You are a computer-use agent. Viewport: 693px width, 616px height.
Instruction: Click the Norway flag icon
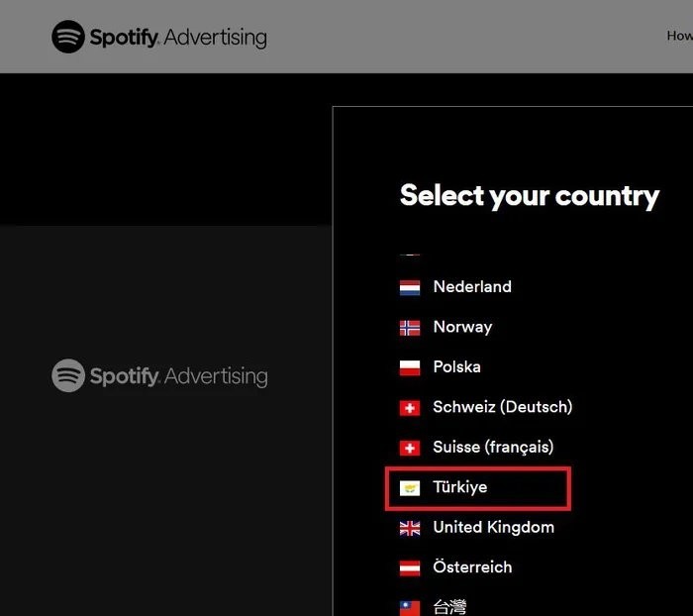point(410,328)
